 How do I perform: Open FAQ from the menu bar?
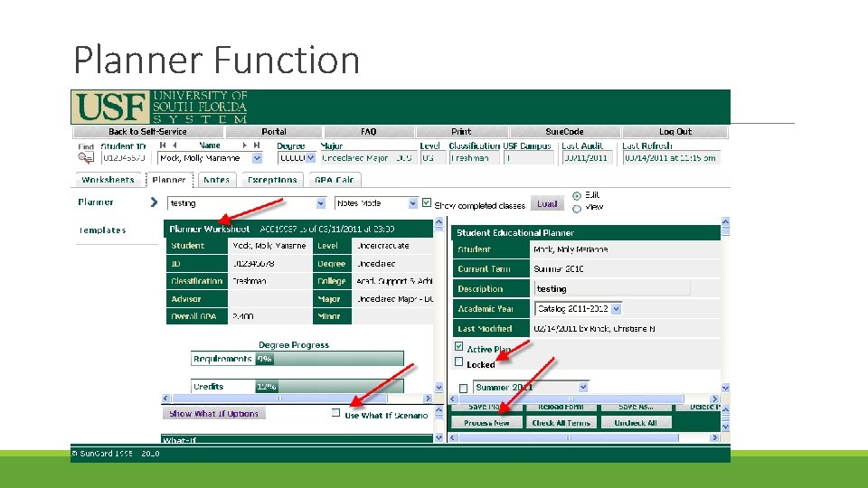(369, 132)
